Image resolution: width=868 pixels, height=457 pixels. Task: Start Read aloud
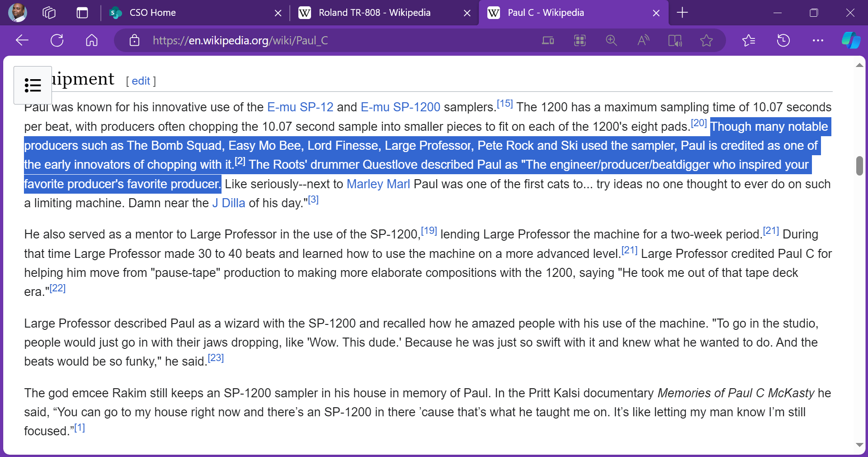coord(643,40)
